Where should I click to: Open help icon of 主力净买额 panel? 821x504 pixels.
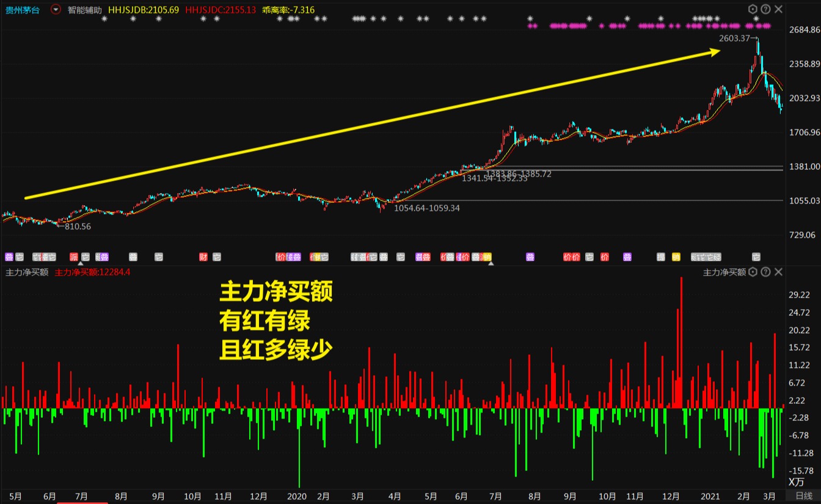click(x=765, y=272)
